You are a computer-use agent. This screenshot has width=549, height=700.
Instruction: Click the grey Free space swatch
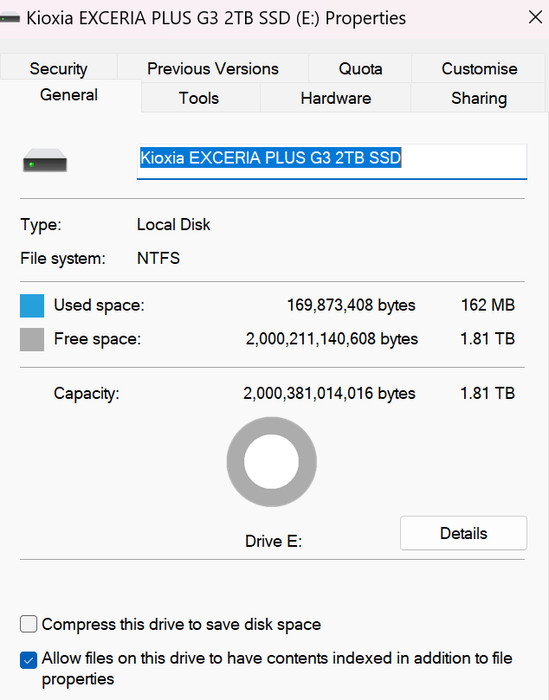pyautogui.click(x=32, y=339)
